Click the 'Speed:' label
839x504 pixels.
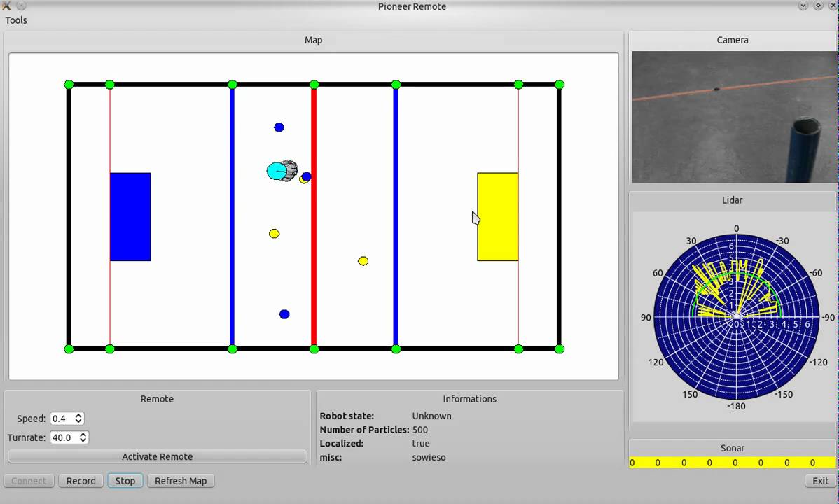point(31,419)
